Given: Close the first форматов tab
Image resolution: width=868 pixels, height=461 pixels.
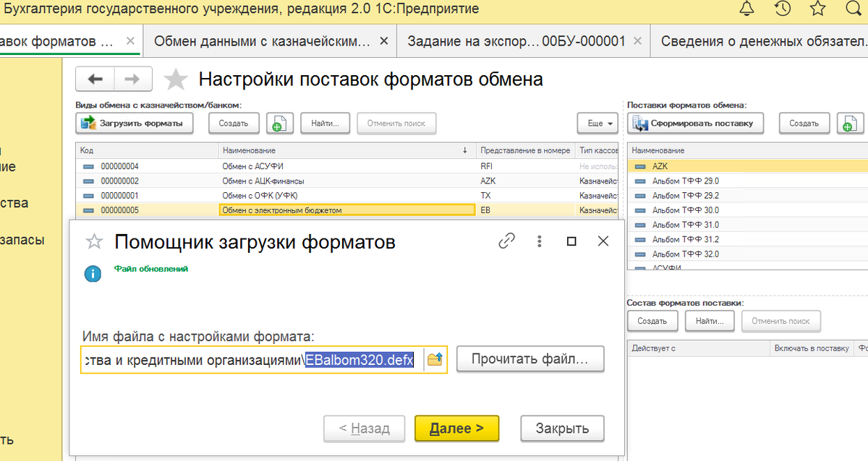Looking at the screenshot, I should (x=130, y=41).
